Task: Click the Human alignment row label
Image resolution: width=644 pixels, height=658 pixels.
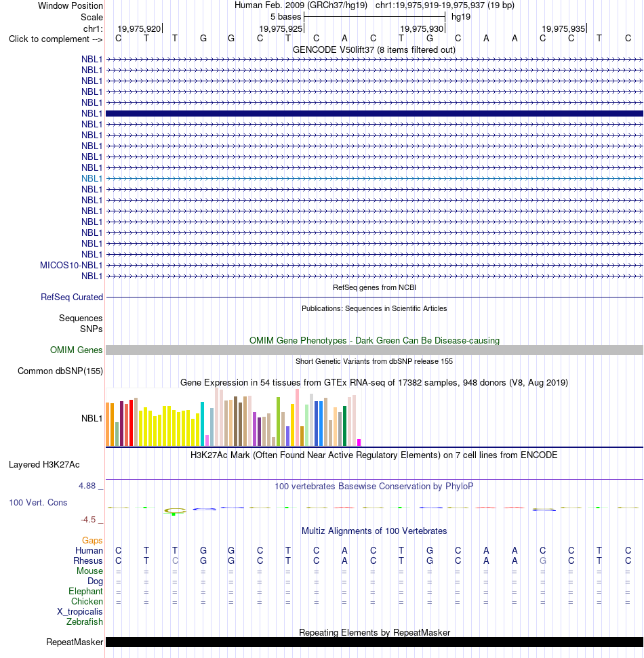Action: click(89, 550)
